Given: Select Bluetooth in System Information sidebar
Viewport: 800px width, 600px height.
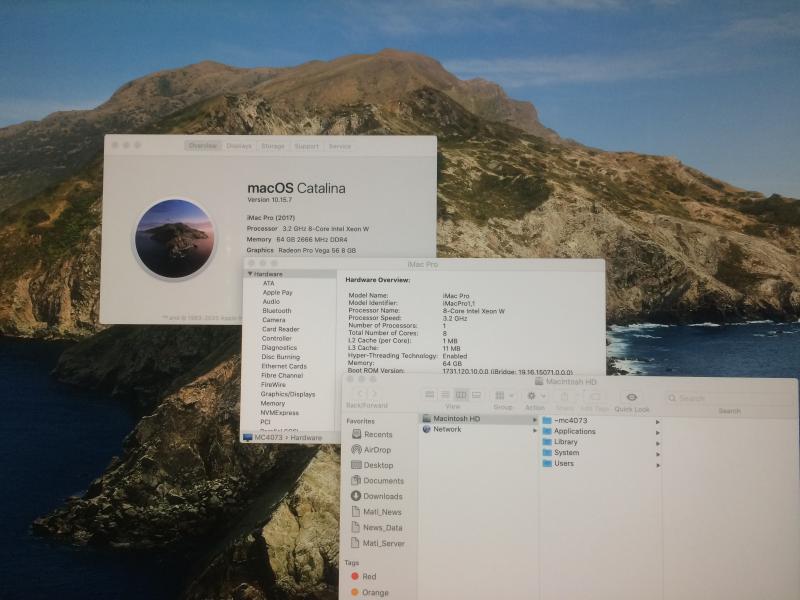Looking at the screenshot, I should pos(277,311).
